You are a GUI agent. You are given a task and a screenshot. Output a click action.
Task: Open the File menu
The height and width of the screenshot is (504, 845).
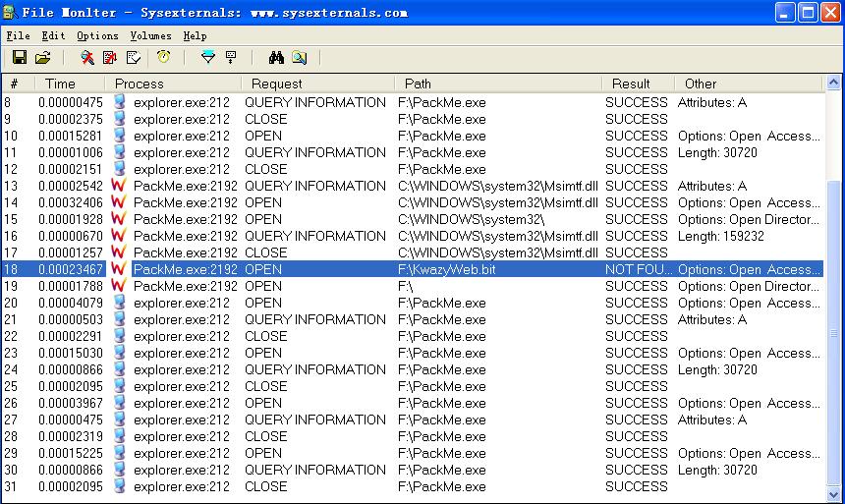(x=19, y=36)
